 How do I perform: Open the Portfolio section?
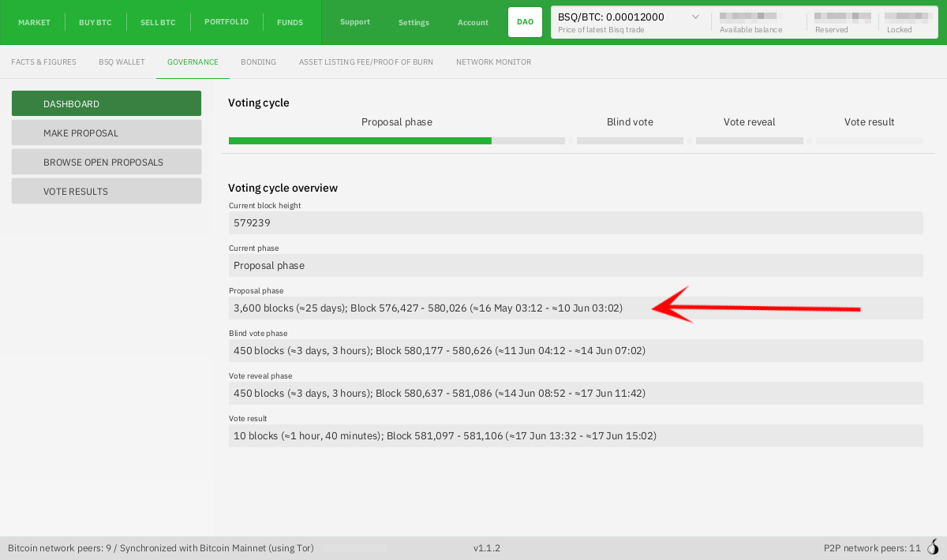pos(226,22)
